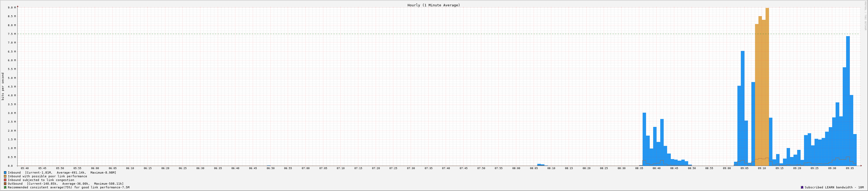This screenshot has width=868, height=191.
Task: Click the 9.0 M y-axis label
Action: tap(12, 7)
